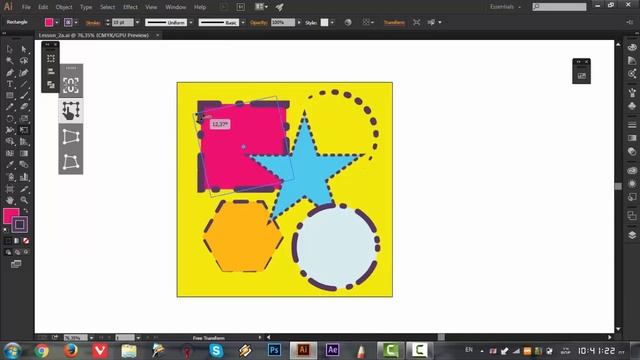Swap fill and stroke colors

click(x=26, y=211)
